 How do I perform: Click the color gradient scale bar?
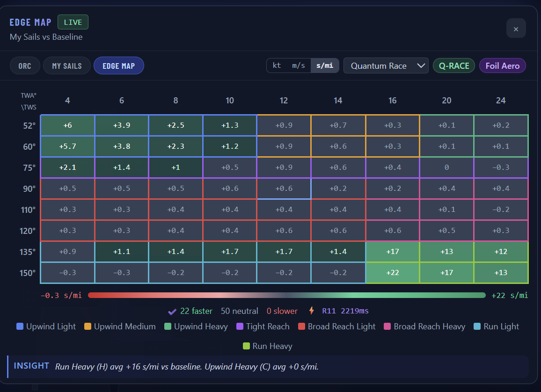[x=286, y=295]
